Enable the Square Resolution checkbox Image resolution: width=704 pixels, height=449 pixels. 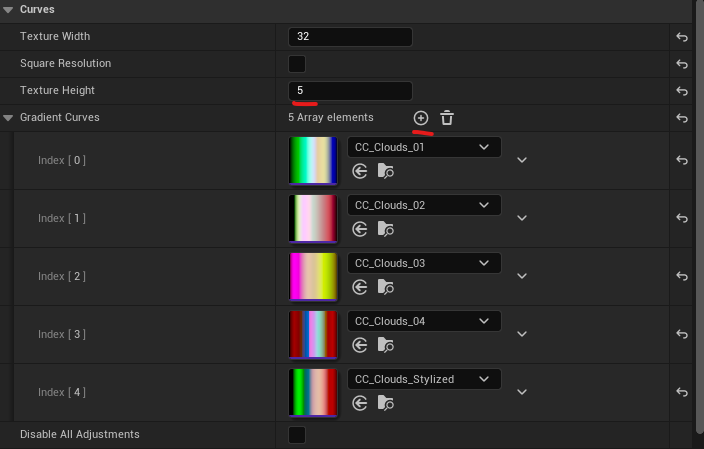tap(297, 64)
